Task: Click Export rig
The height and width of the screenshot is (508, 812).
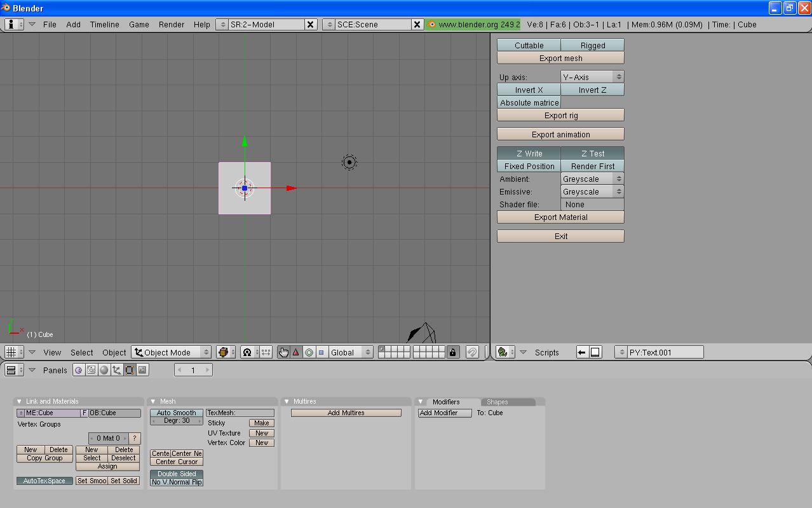Action: (560, 115)
